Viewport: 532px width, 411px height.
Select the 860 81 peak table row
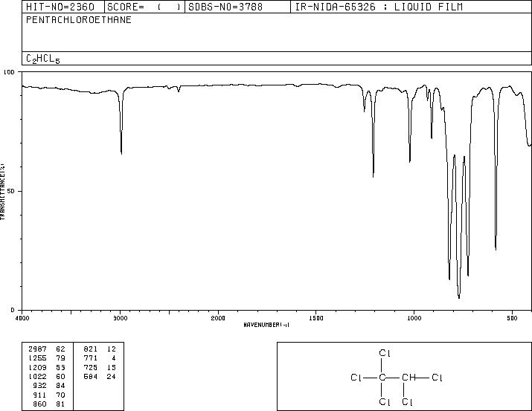(49, 404)
